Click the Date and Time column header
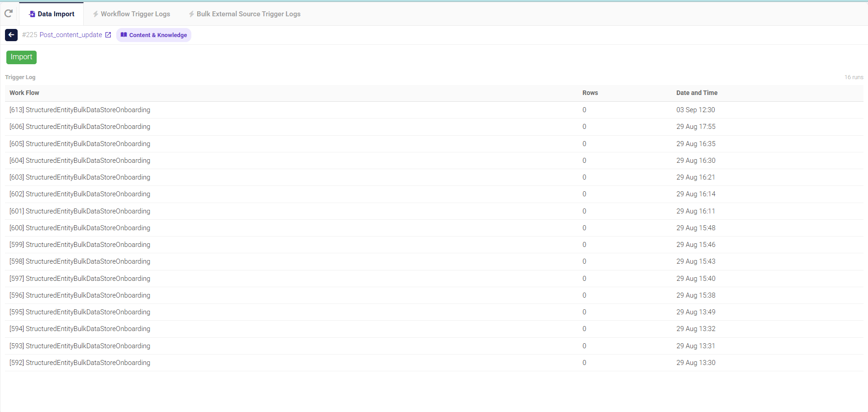 697,93
